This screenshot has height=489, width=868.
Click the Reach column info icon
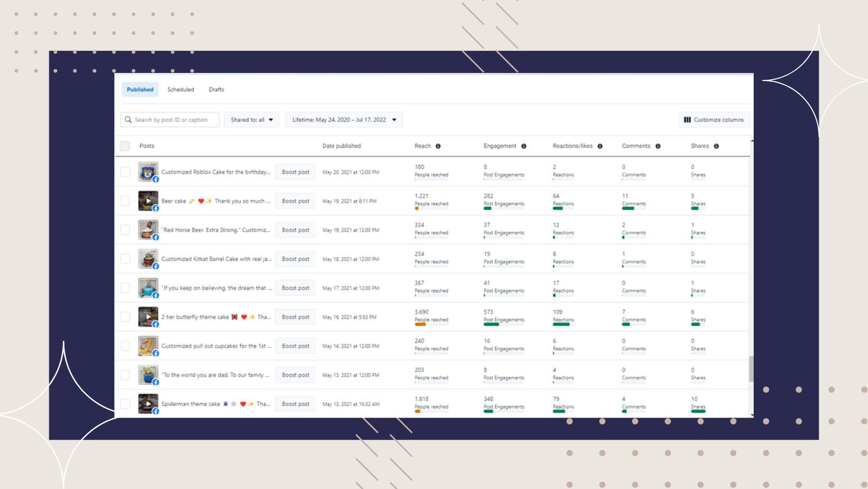tap(438, 146)
